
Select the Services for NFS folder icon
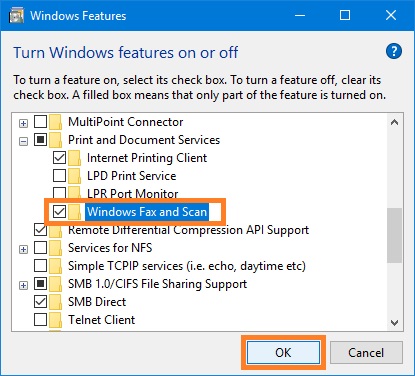coord(56,248)
